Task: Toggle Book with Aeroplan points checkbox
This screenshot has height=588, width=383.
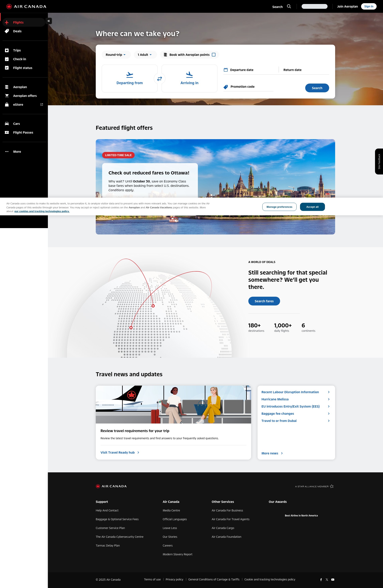Action: click(214, 55)
